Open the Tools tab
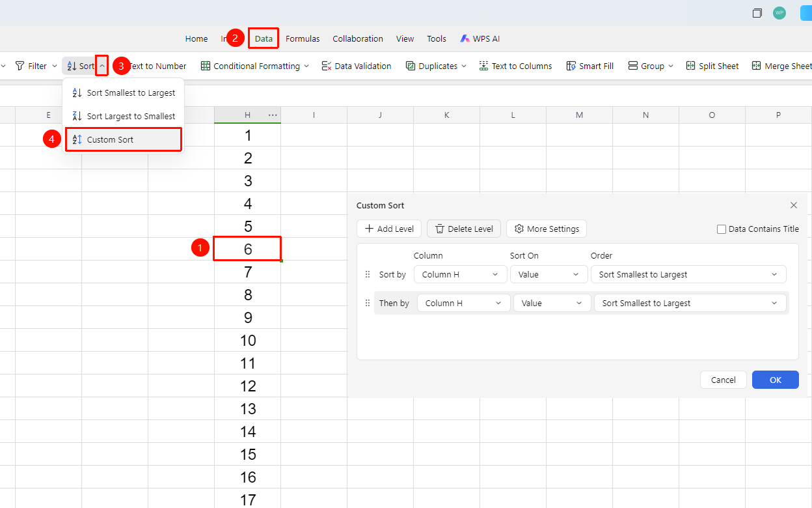 click(437, 38)
